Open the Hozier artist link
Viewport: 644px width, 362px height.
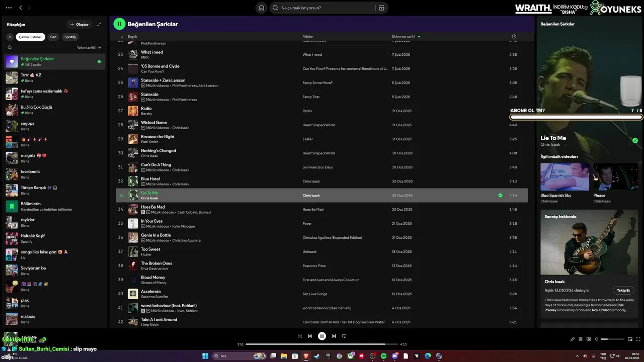(x=146, y=254)
